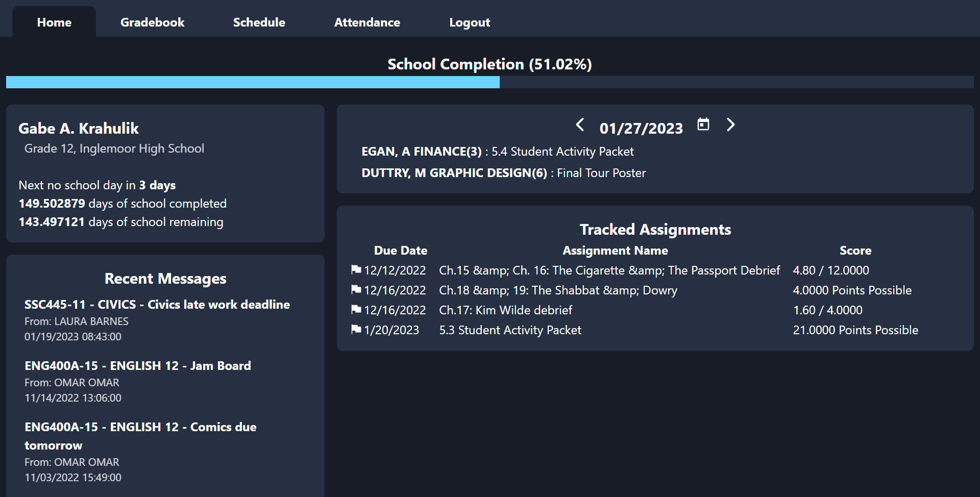Image resolution: width=980 pixels, height=497 pixels.
Task: Go to next day with right chevron
Action: (730, 125)
